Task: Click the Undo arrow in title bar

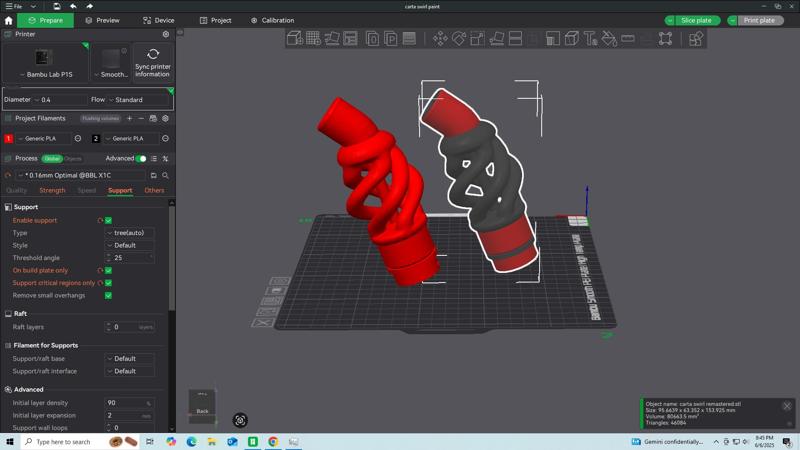Action: (73, 6)
